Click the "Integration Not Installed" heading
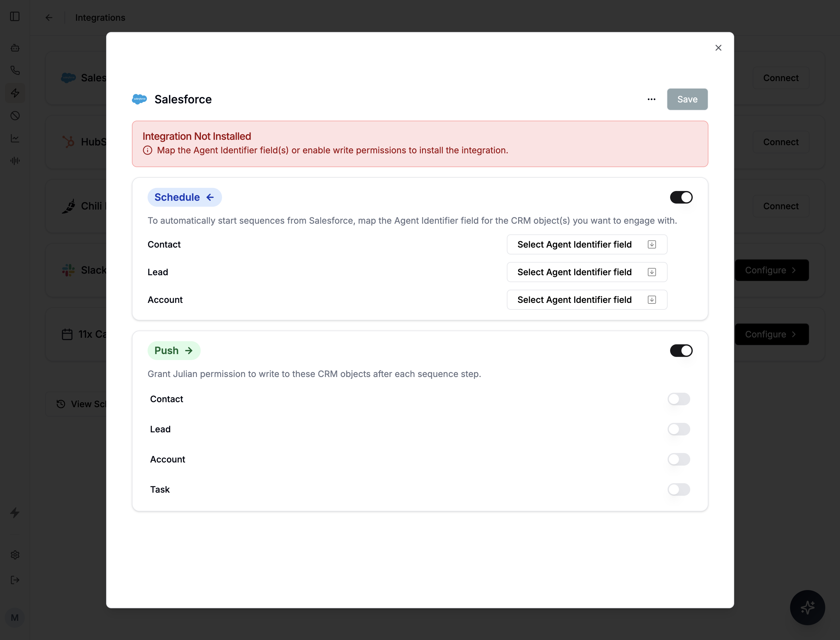 (x=197, y=136)
